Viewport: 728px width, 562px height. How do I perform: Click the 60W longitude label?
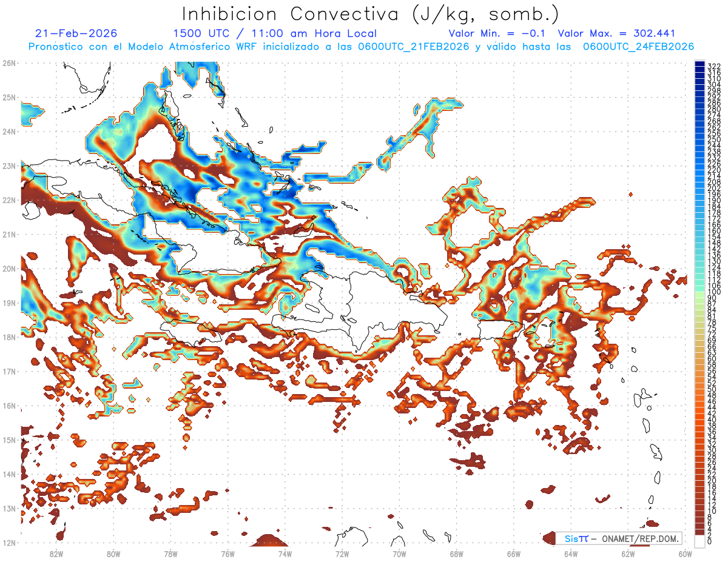pos(686,553)
